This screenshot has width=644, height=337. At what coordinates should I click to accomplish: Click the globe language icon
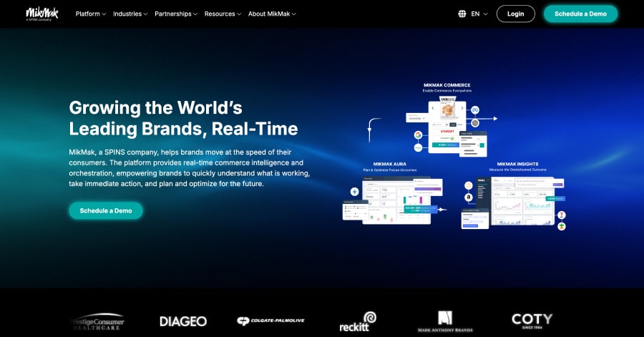(462, 14)
